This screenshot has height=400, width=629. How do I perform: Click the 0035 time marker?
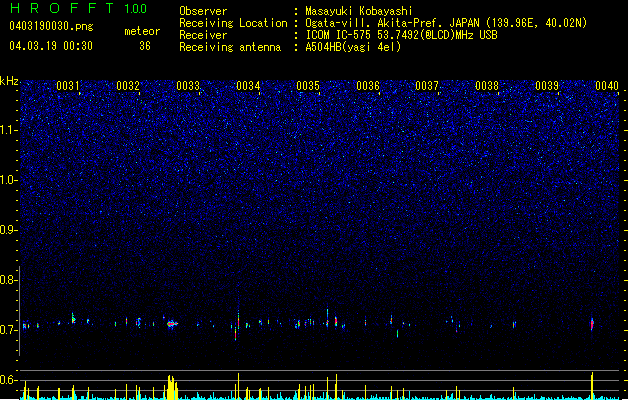308,86
